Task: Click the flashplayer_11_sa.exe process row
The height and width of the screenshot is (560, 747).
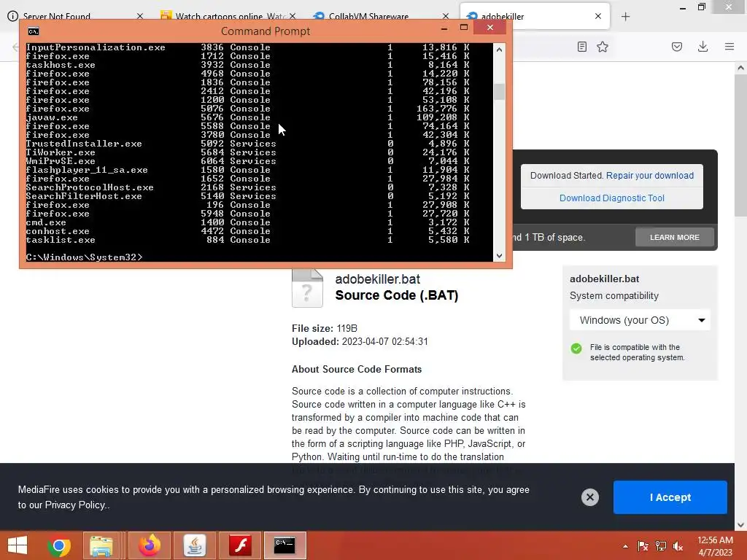Action: pyautogui.click(x=248, y=169)
